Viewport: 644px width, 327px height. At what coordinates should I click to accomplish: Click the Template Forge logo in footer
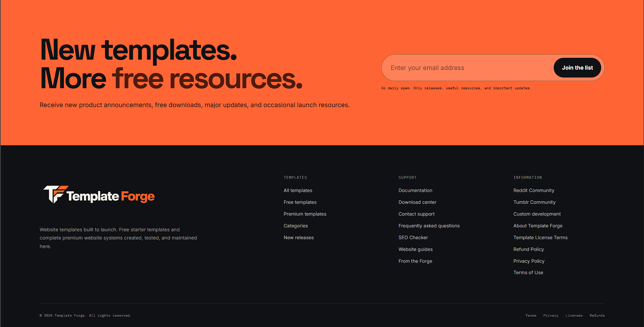tap(99, 195)
